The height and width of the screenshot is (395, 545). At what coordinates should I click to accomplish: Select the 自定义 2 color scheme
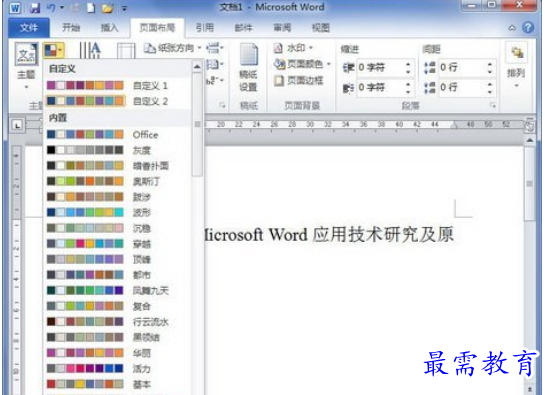point(117,101)
